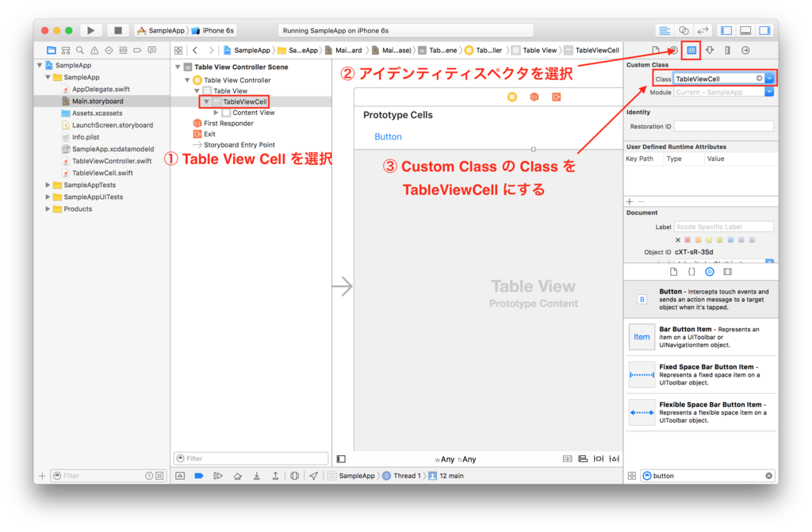Viewport: 812px width, 532px height.
Task: Show the Object library
Action: pos(710,272)
